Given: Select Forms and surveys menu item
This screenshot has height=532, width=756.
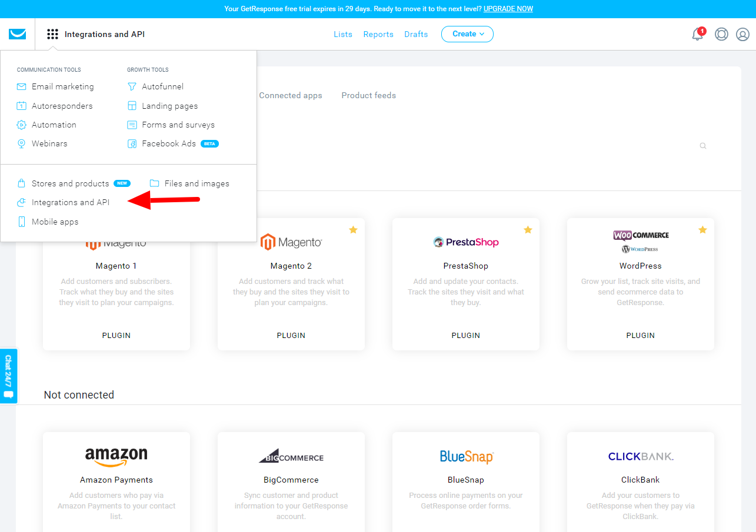Looking at the screenshot, I should coord(178,125).
